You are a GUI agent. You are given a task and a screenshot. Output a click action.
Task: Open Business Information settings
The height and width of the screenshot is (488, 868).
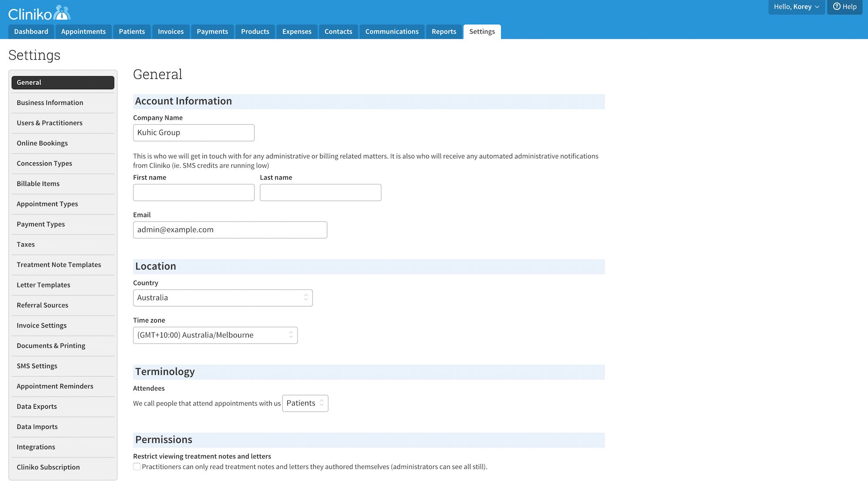pyautogui.click(x=50, y=103)
